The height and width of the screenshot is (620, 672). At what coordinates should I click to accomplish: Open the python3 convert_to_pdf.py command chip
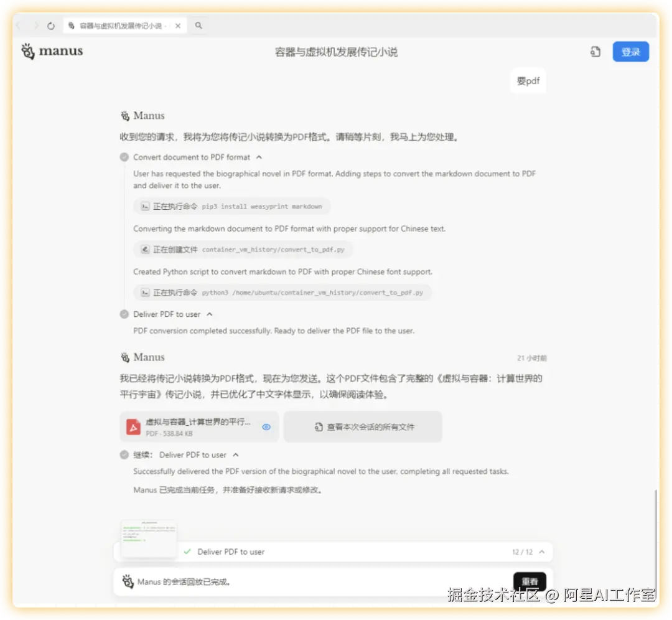point(282,293)
